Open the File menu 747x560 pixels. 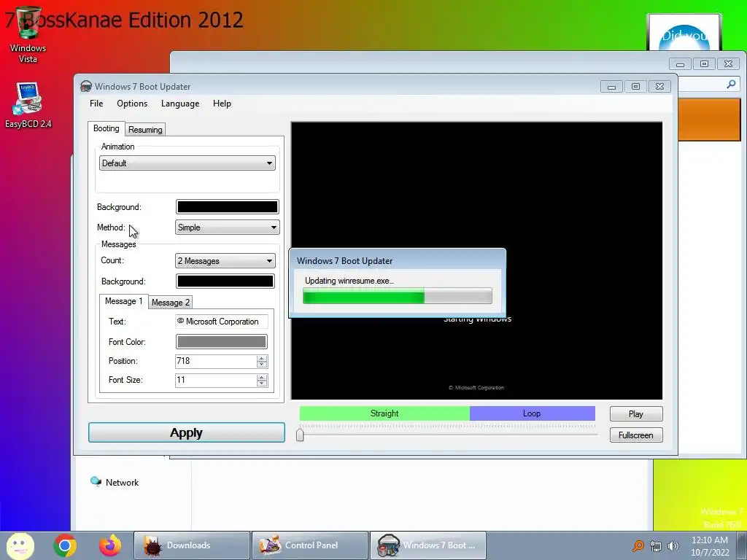click(x=96, y=104)
